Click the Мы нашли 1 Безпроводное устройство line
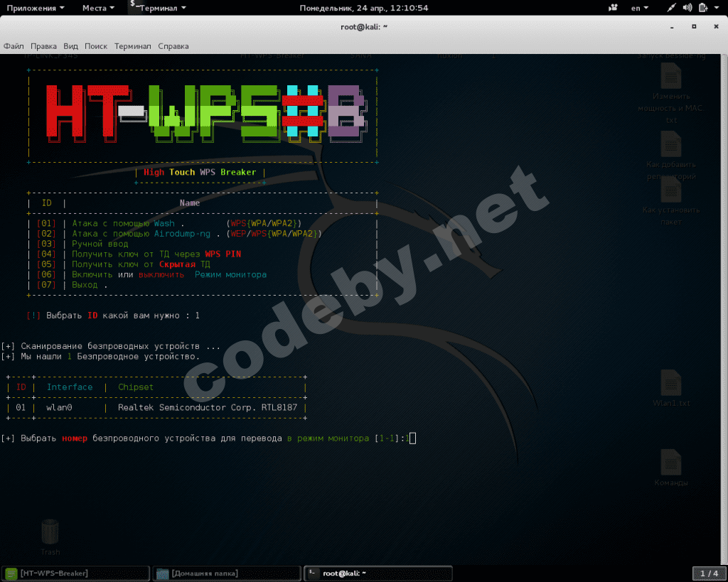The width and height of the screenshot is (728, 582). 100,357
